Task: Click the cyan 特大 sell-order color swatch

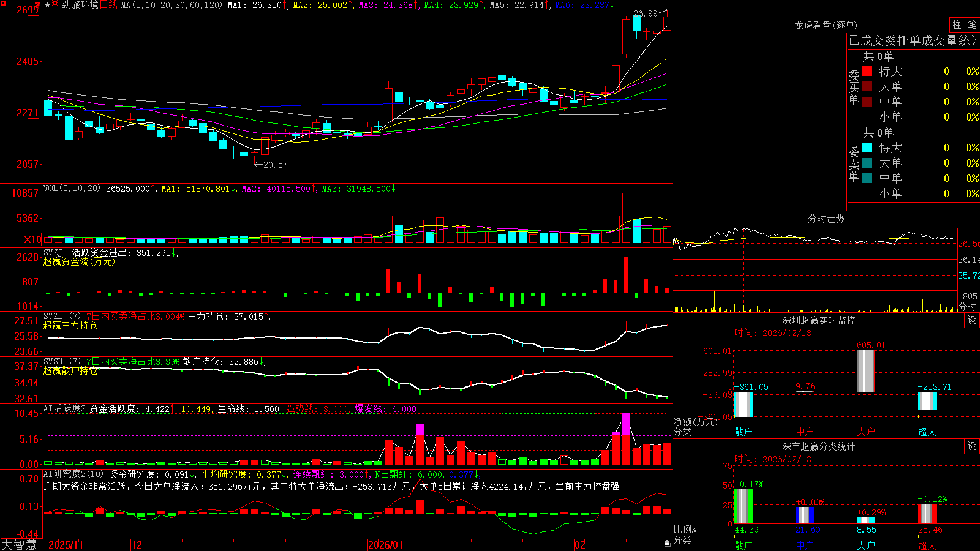Action: click(867, 148)
